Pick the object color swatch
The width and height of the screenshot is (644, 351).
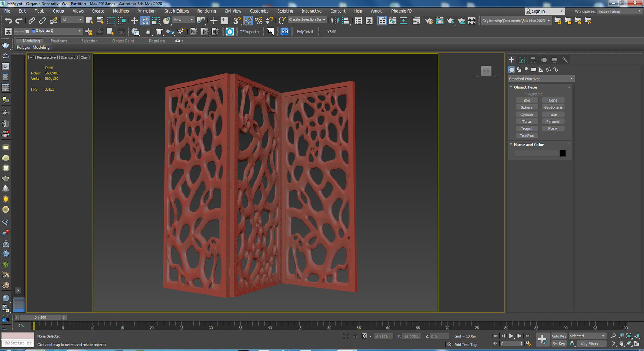(563, 153)
